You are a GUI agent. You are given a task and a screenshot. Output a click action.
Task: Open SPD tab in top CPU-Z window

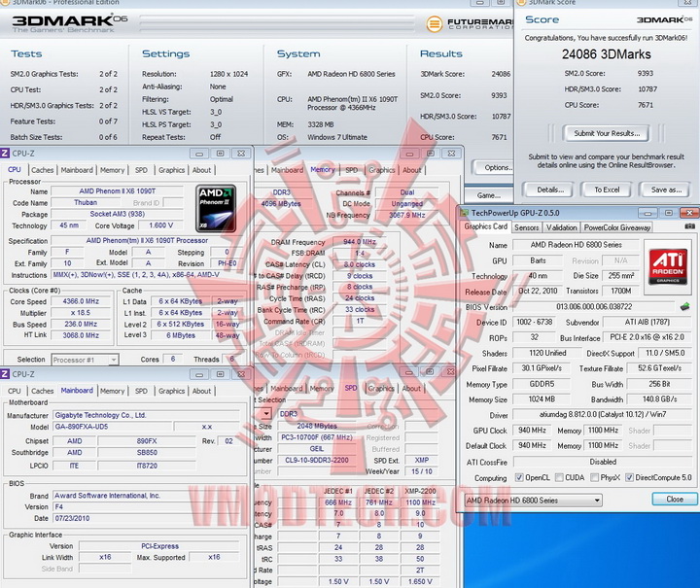[141, 170]
